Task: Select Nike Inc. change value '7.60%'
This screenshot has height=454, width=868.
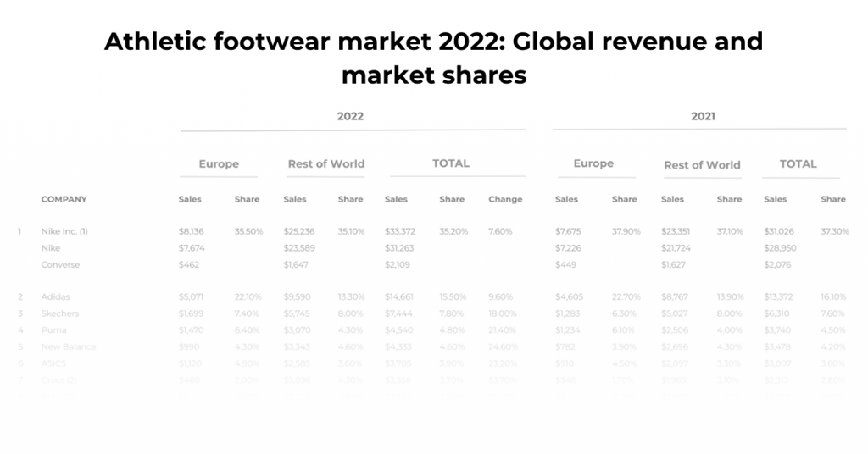Action: (500, 231)
